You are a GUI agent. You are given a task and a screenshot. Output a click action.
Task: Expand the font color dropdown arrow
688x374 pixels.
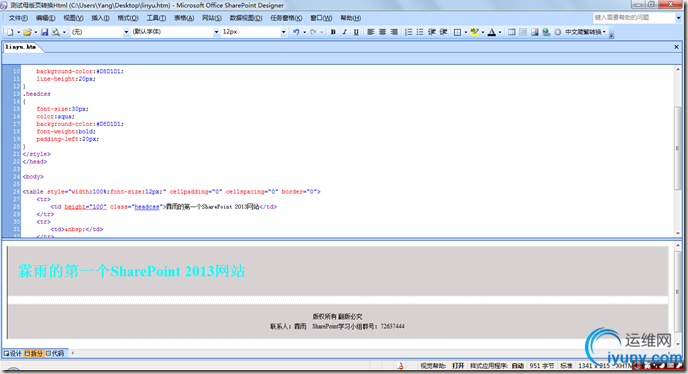click(x=500, y=32)
